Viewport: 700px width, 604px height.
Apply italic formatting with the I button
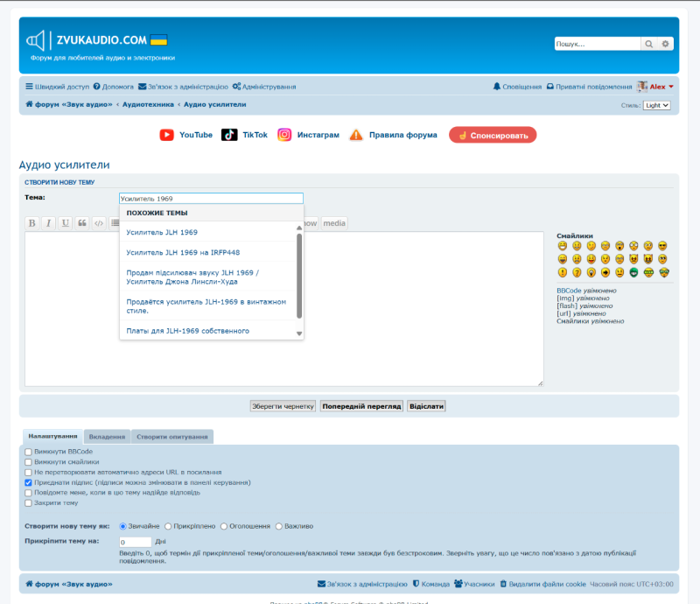pyautogui.click(x=49, y=223)
